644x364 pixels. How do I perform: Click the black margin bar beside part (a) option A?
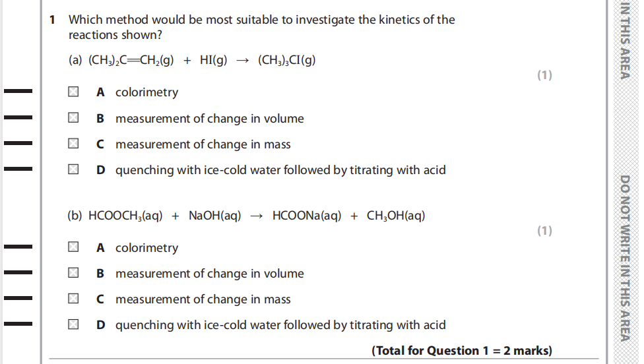pos(18,92)
